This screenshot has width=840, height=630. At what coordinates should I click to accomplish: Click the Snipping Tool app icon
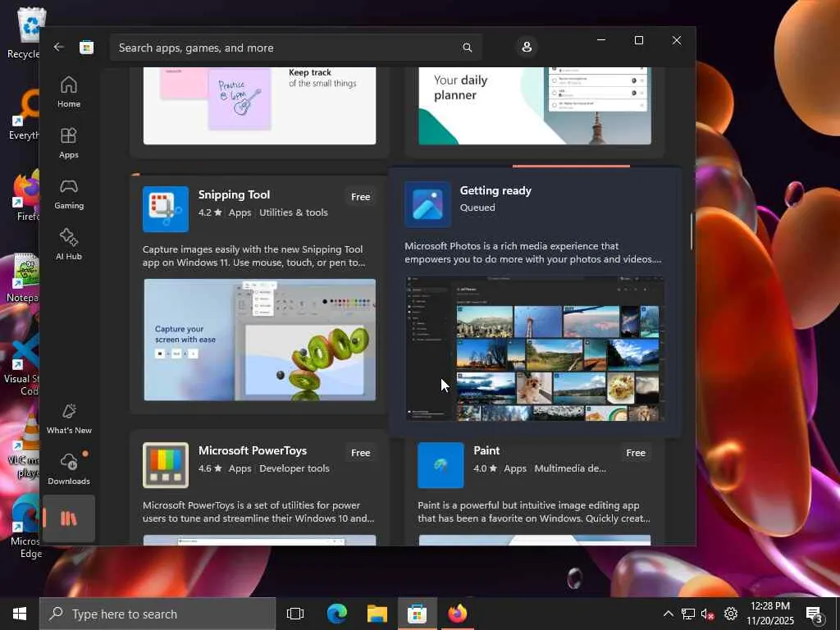tap(166, 209)
